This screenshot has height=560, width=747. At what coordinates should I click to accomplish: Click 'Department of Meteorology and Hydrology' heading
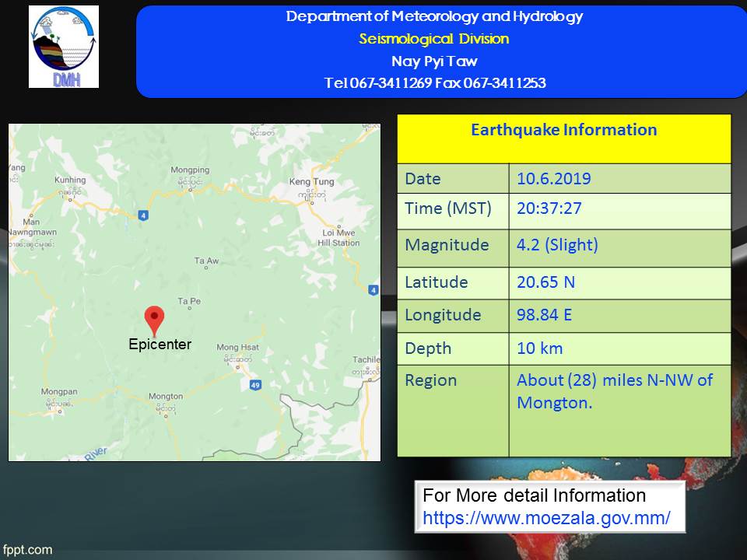434,16
